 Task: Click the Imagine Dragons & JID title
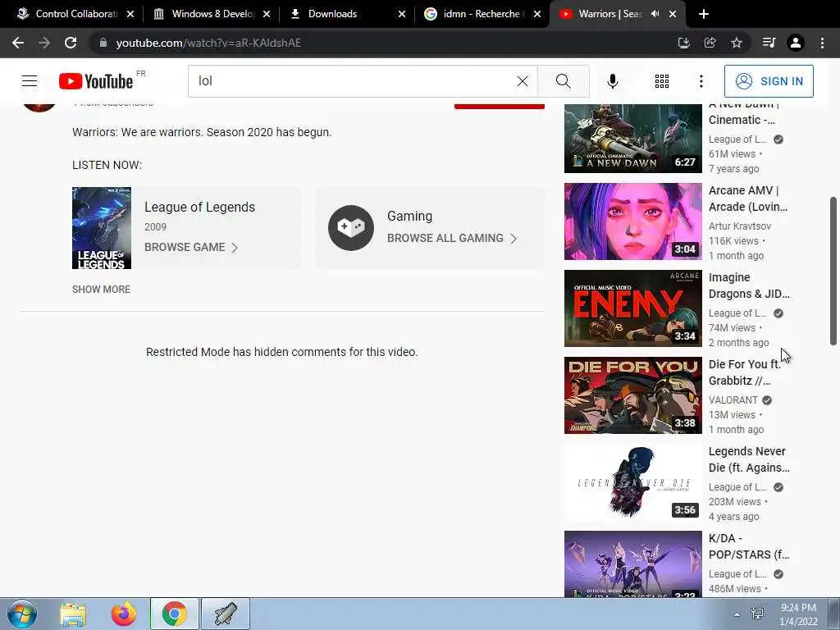[749, 285]
